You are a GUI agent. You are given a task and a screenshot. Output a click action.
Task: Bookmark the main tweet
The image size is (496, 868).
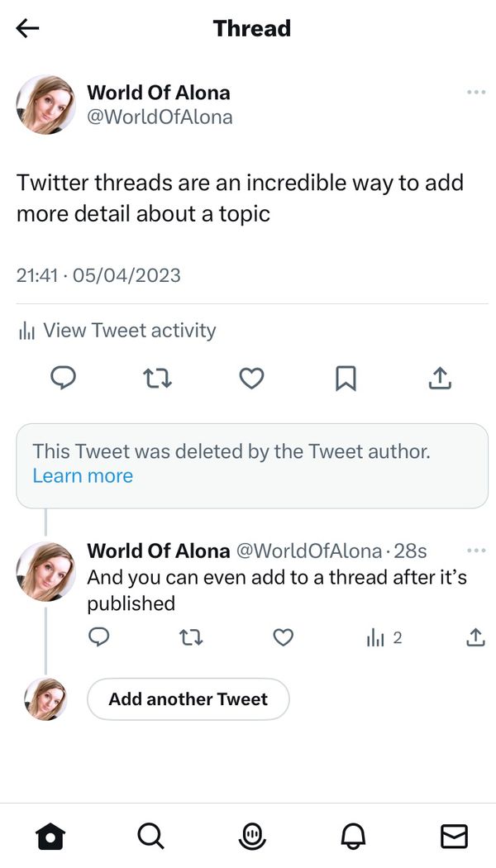point(346,379)
